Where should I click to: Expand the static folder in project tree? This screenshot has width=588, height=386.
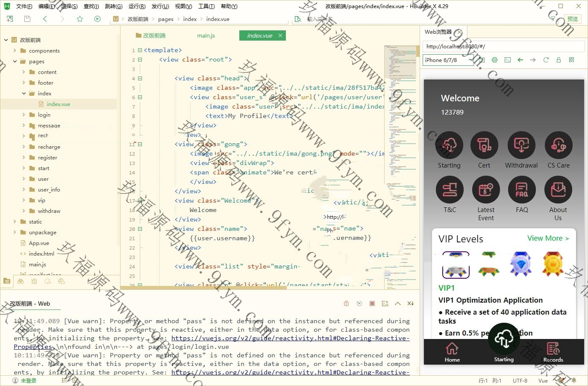[15, 221]
